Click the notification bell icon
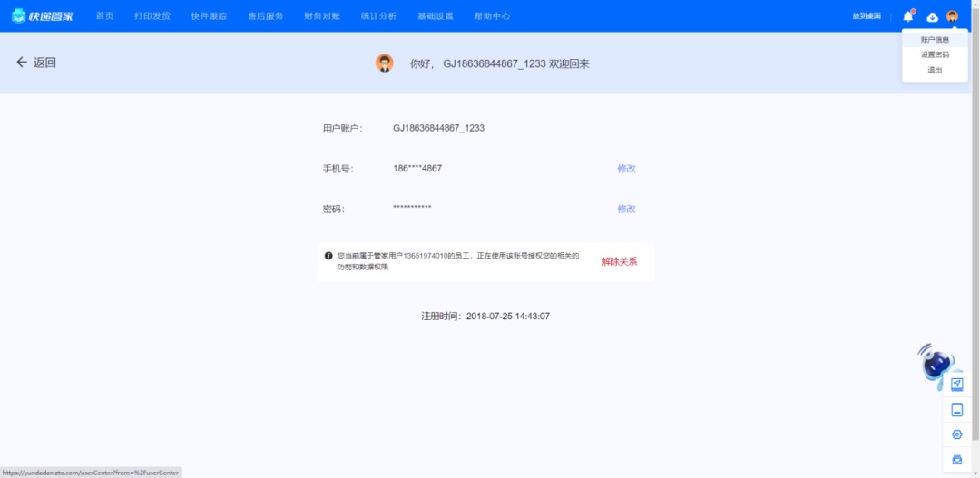This screenshot has height=478, width=980. pos(907,16)
